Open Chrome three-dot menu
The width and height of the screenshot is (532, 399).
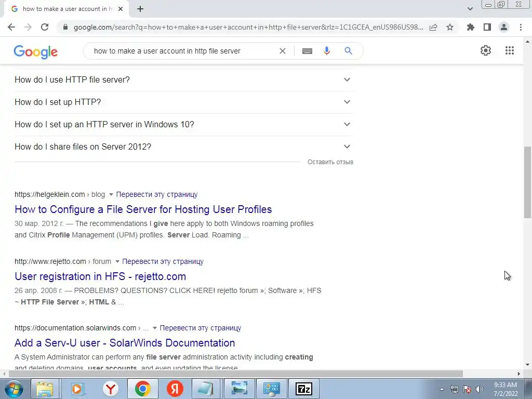(x=521, y=27)
